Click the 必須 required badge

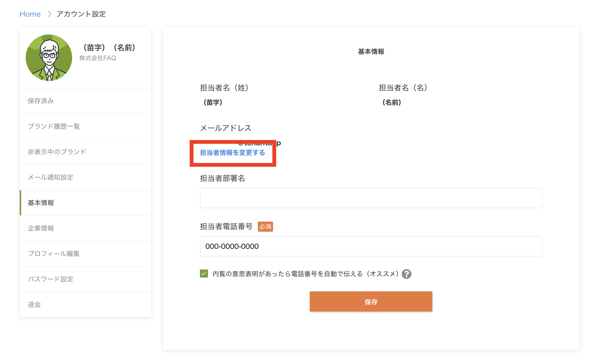(265, 227)
